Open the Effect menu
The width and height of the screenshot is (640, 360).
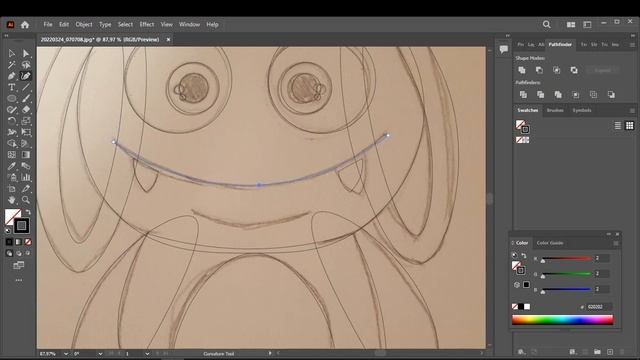147,24
